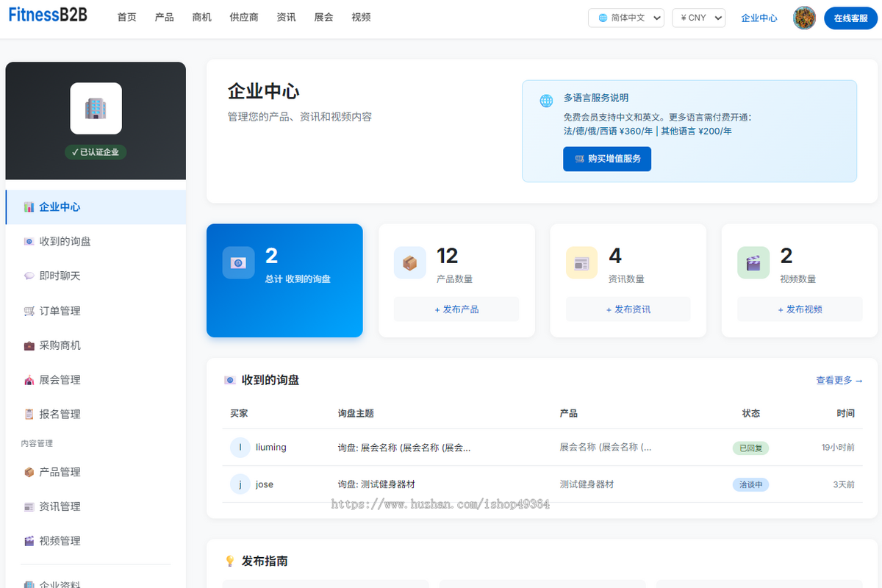
Task: Open the 询盘: 测试健身器材 subject
Action: pos(376,484)
